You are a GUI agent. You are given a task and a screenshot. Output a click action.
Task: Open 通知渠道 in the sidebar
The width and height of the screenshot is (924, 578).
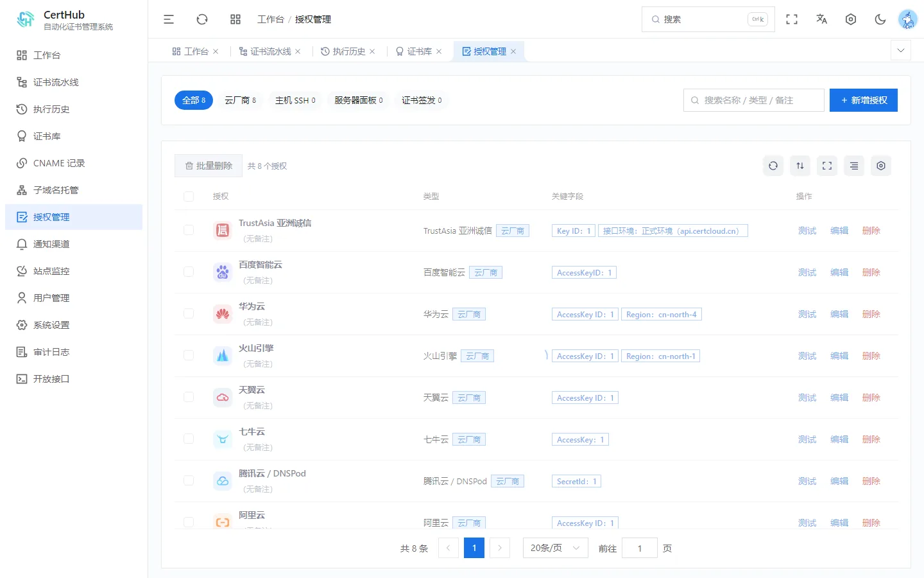(74, 244)
